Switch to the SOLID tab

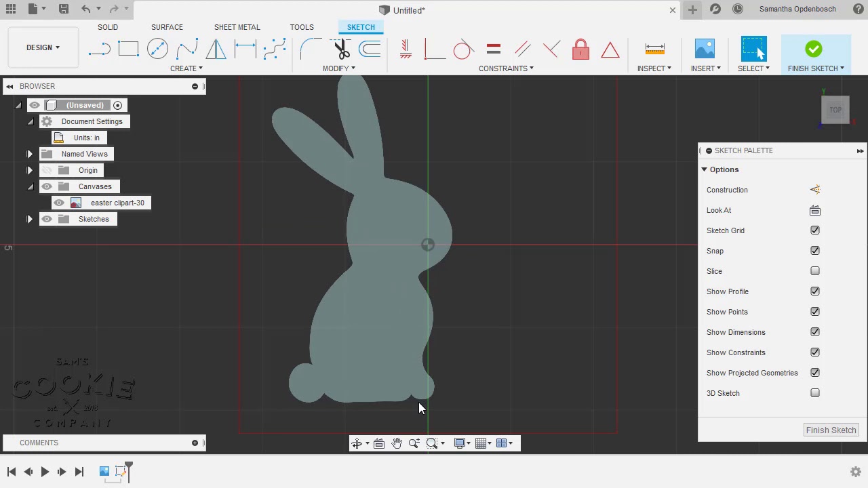coord(107,27)
